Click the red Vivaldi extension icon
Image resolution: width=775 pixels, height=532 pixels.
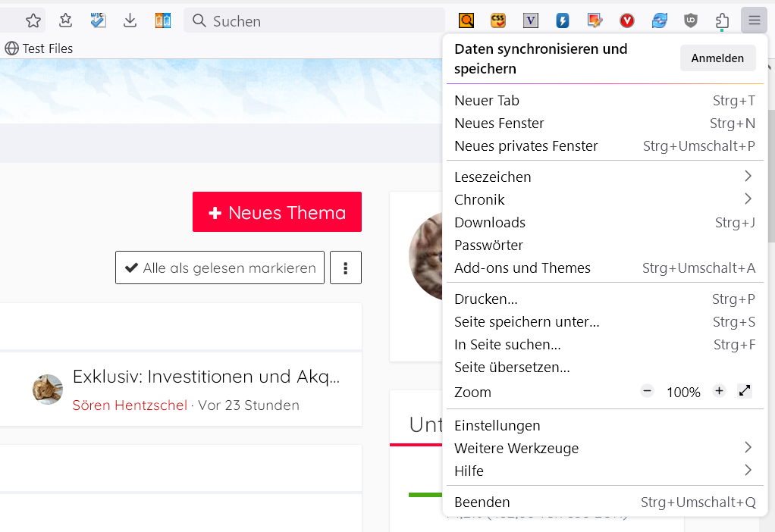point(627,21)
